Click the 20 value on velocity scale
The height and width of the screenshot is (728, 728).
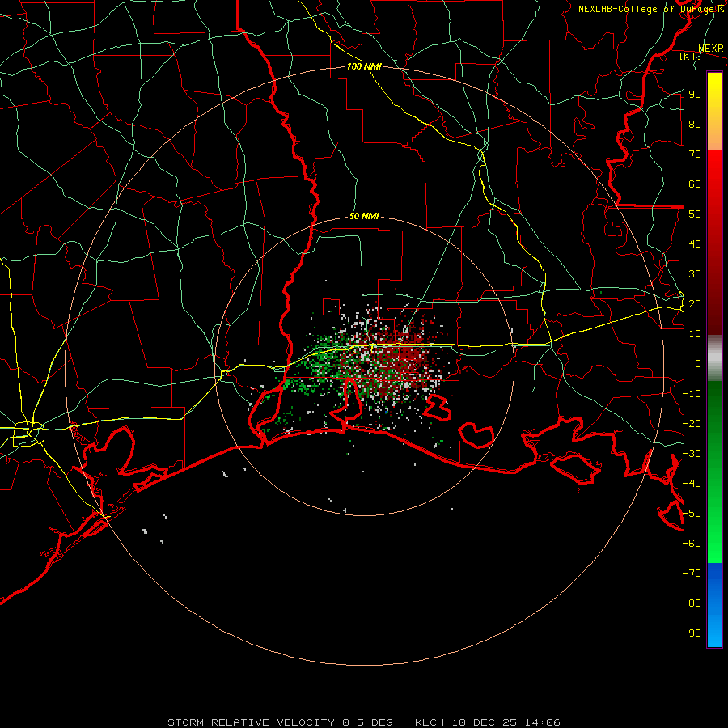click(x=695, y=303)
